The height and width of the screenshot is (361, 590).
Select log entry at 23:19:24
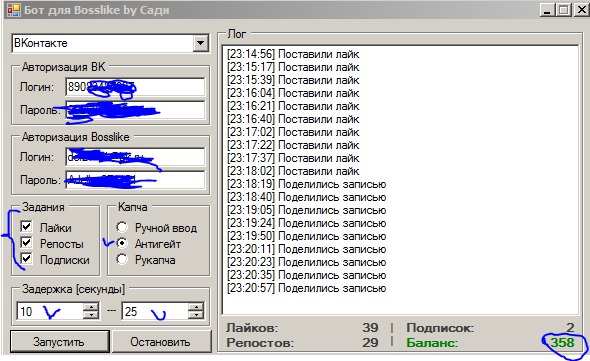307,223
